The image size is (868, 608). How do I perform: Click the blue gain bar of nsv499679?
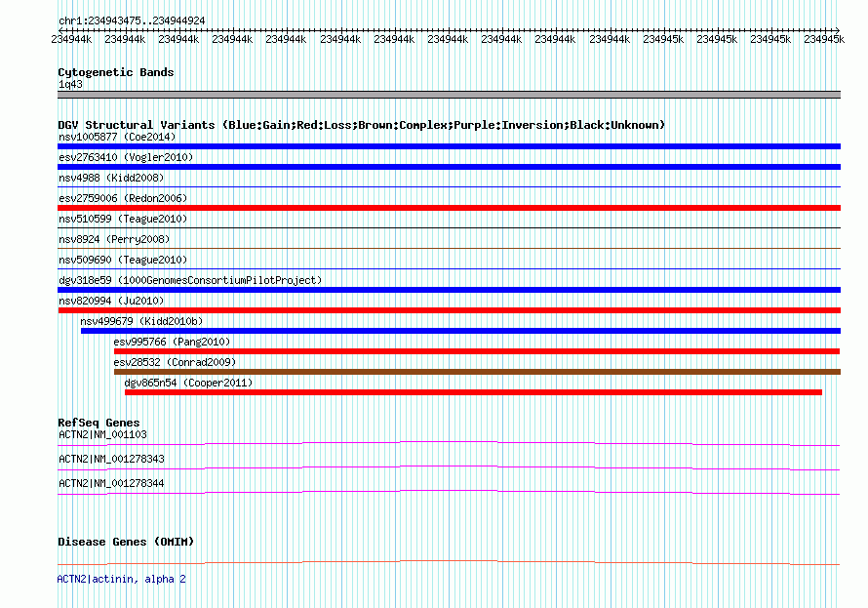tap(460, 331)
